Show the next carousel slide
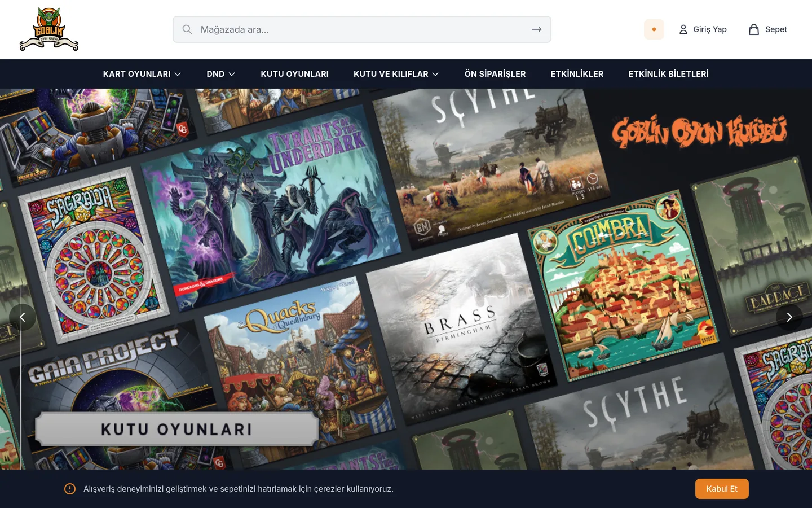This screenshot has width=812, height=508. click(x=789, y=317)
